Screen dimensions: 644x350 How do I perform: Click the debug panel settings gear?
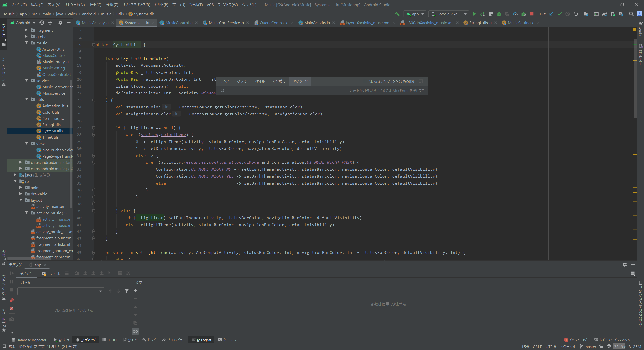click(625, 265)
